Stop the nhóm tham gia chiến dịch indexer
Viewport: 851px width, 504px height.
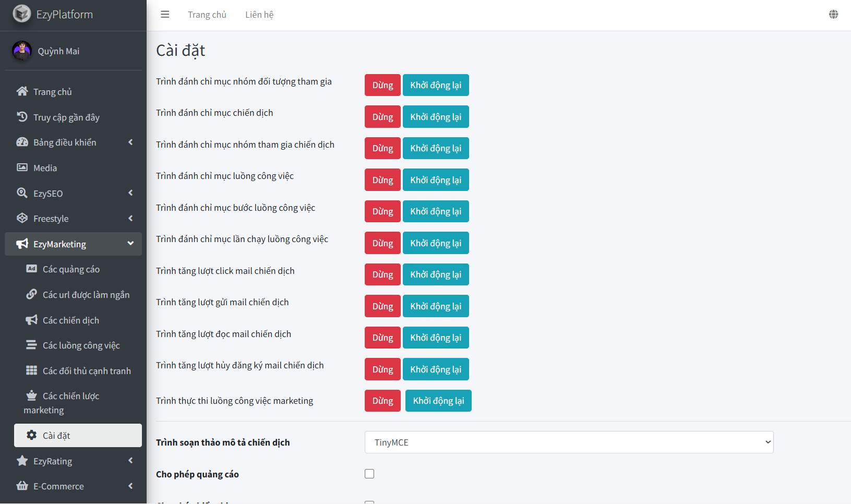pyautogui.click(x=382, y=148)
